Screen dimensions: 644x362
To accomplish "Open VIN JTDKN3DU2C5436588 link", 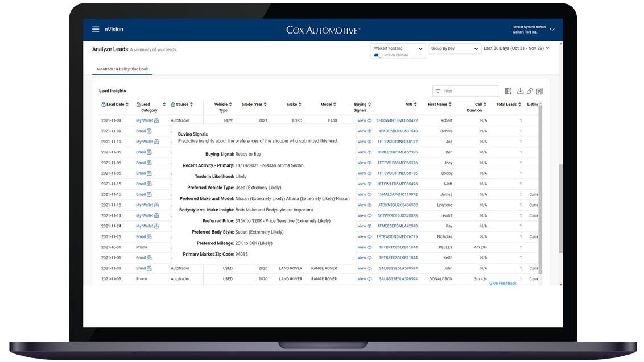I will click(398, 205).
